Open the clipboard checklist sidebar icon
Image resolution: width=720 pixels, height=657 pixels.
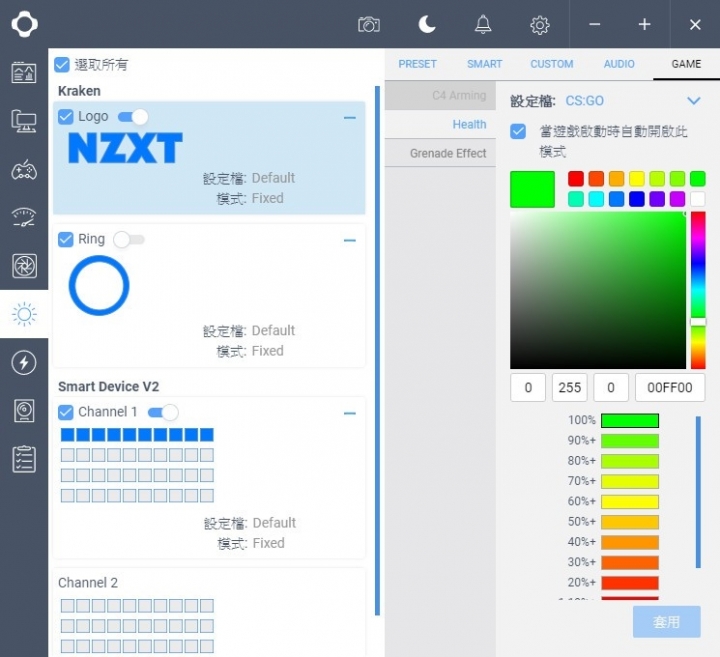(x=24, y=459)
